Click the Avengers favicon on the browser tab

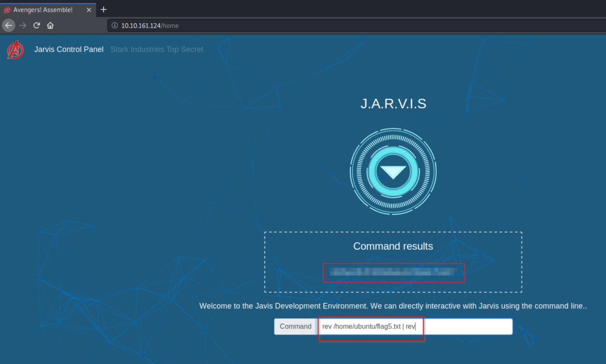pos(7,10)
